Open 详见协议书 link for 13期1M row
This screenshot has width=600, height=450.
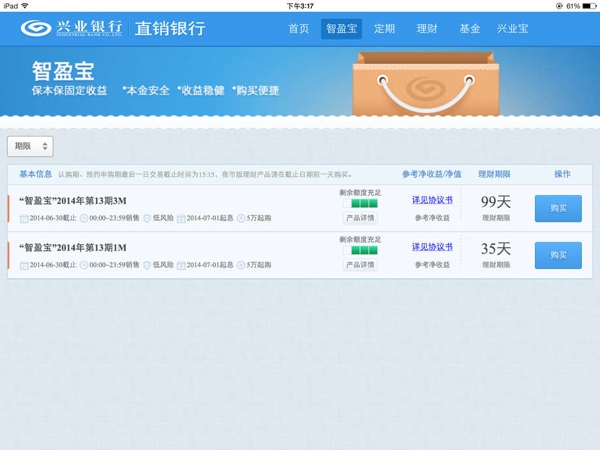click(x=432, y=247)
